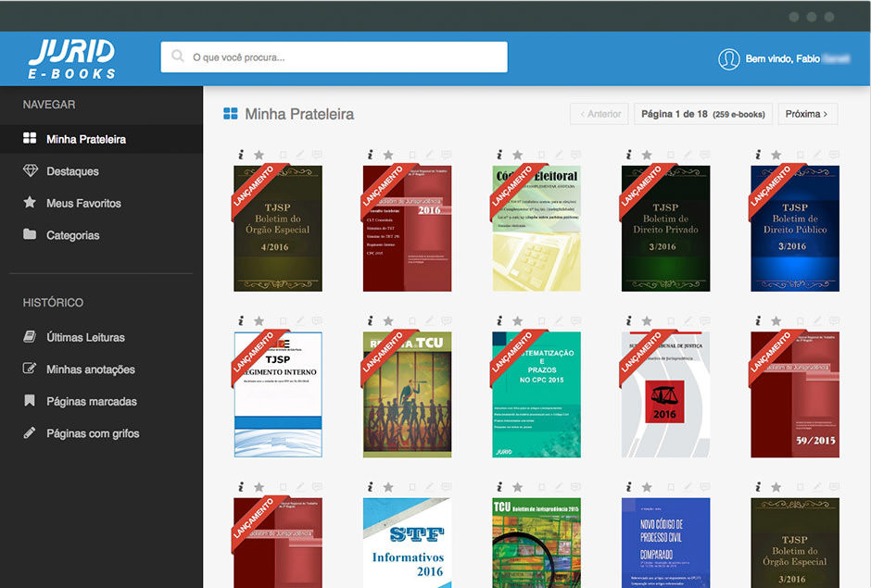The height and width of the screenshot is (588, 871).
Task: Toggle favorite star above STF Informativos 2016
Action: click(x=388, y=487)
